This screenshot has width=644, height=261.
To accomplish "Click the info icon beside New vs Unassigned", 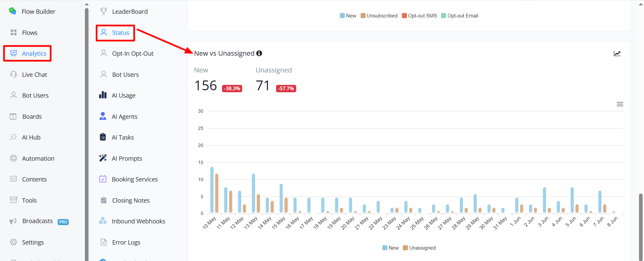I will tap(259, 53).
